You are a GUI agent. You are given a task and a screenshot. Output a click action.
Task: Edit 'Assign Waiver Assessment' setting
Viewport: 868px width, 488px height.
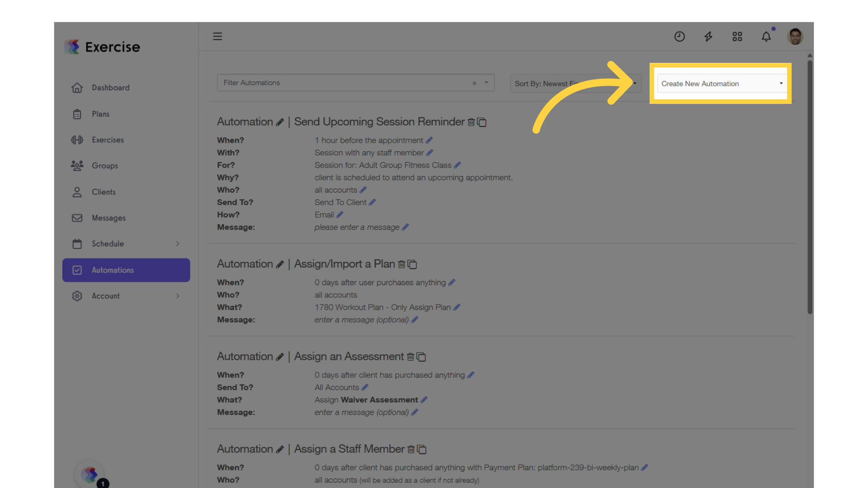(424, 400)
